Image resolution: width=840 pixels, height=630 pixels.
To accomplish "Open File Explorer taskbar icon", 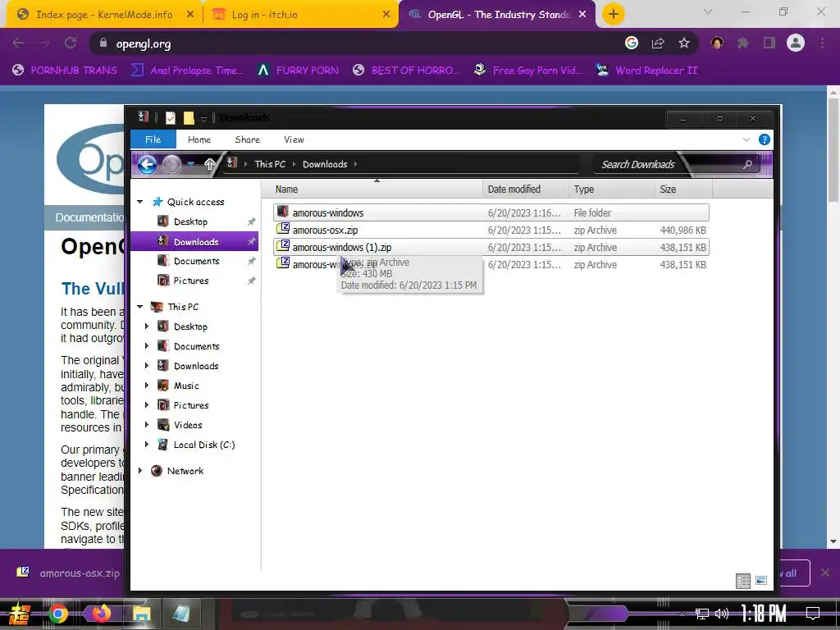I will [x=141, y=614].
